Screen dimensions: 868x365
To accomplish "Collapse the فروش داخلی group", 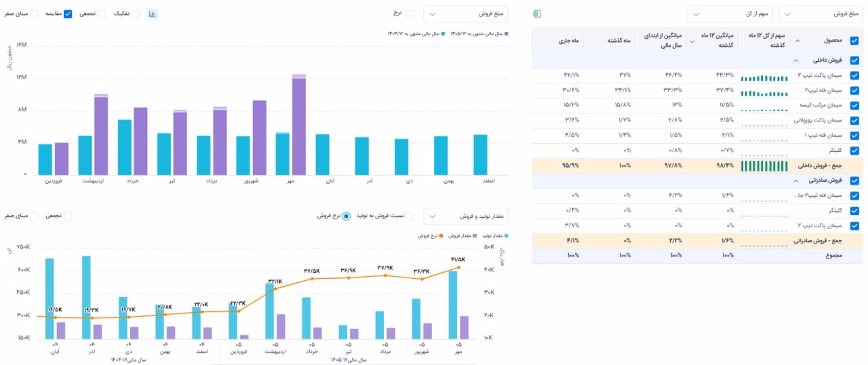I will [x=796, y=60].
